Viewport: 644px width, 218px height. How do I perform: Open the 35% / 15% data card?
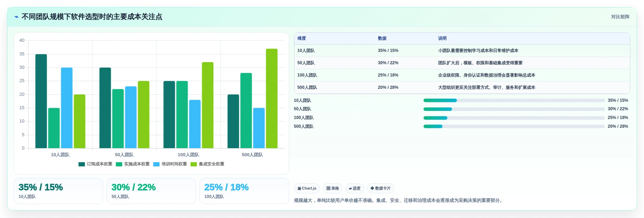click(x=58, y=191)
